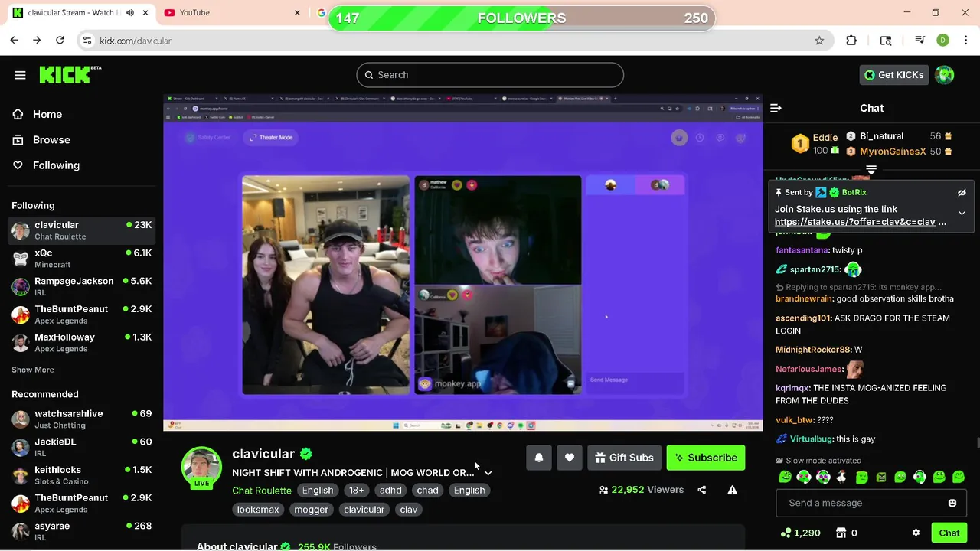980x551 pixels.
Task: Hide the pinned BotRix message
Action: pyautogui.click(x=962, y=193)
